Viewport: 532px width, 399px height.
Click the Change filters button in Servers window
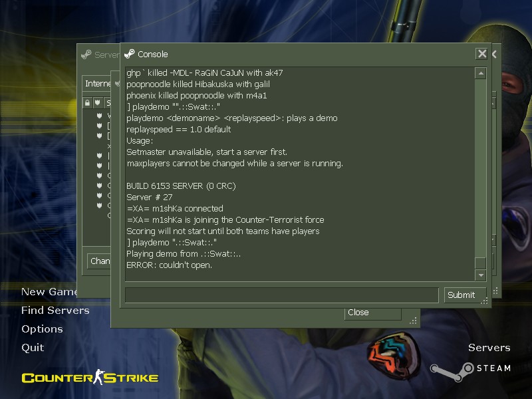point(99,261)
